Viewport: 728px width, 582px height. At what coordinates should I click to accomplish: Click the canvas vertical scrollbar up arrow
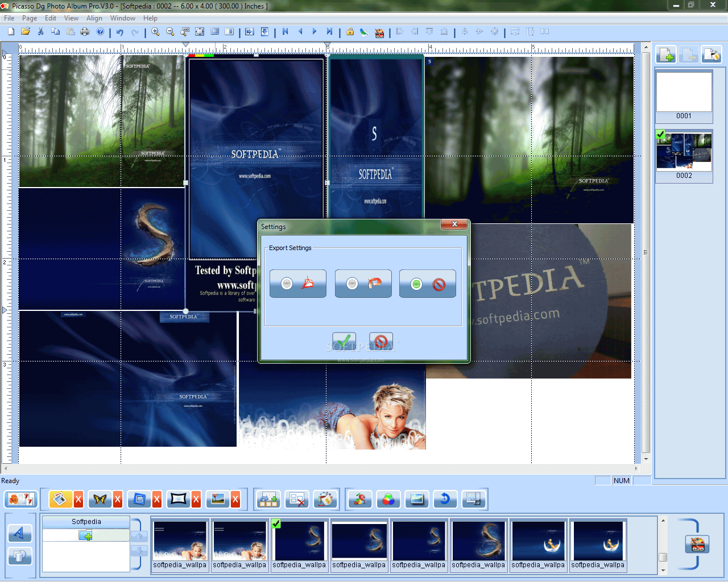coord(646,47)
